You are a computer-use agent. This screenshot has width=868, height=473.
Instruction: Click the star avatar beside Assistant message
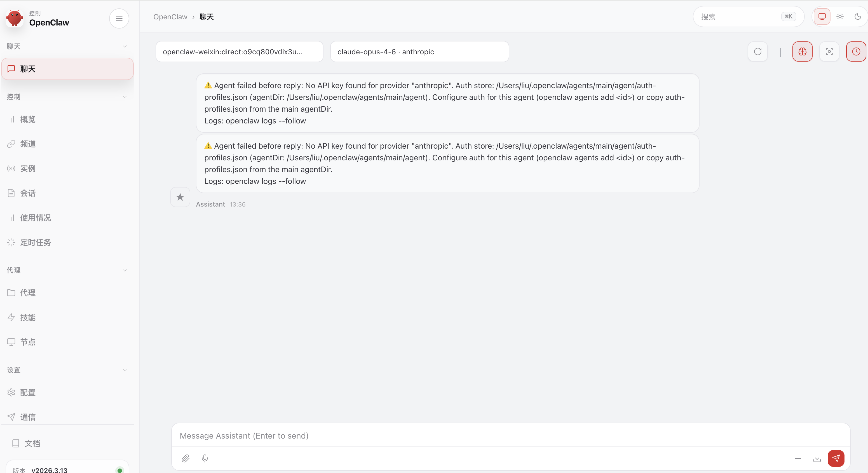coord(180,197)
